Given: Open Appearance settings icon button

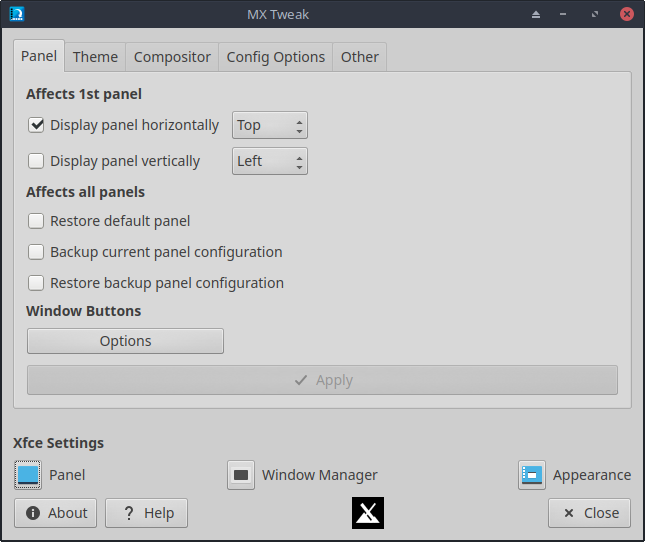Looking at the screenshot, I should point(532,475).
